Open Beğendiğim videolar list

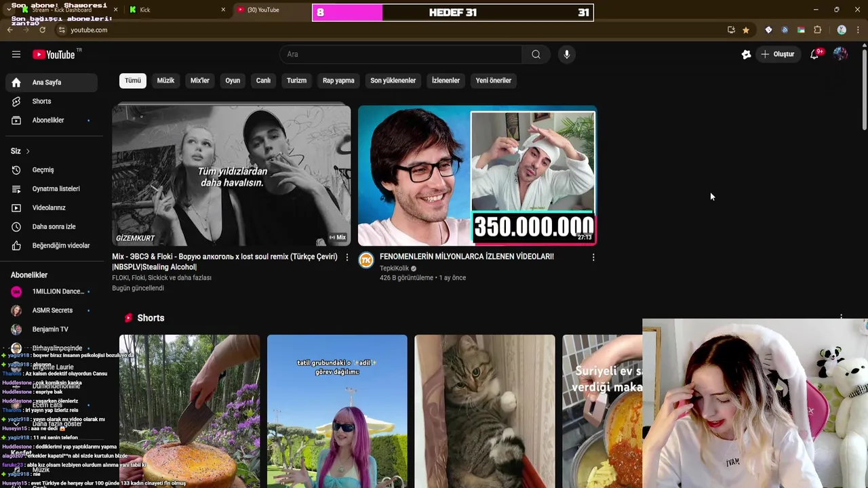pyautogui.click(x=52, y=246)
